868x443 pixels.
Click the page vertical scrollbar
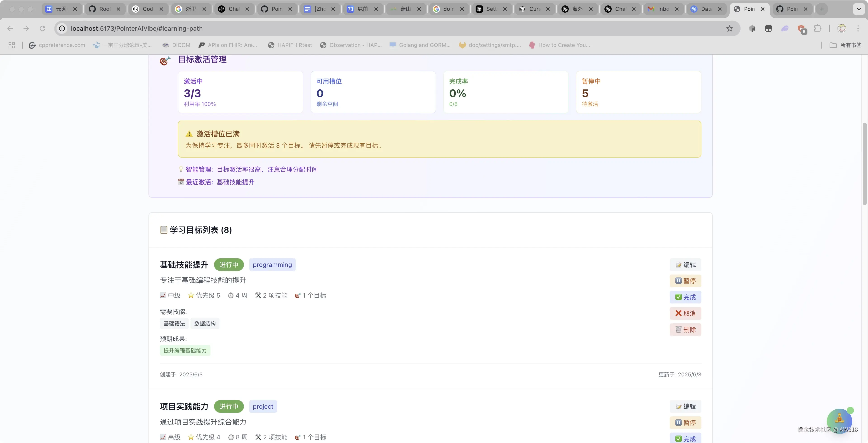coord(865,164)
